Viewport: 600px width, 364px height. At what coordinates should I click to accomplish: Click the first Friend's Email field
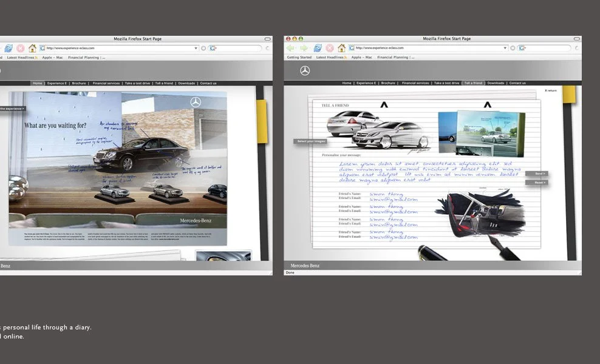pyautogui.click(x=394, y=199)
